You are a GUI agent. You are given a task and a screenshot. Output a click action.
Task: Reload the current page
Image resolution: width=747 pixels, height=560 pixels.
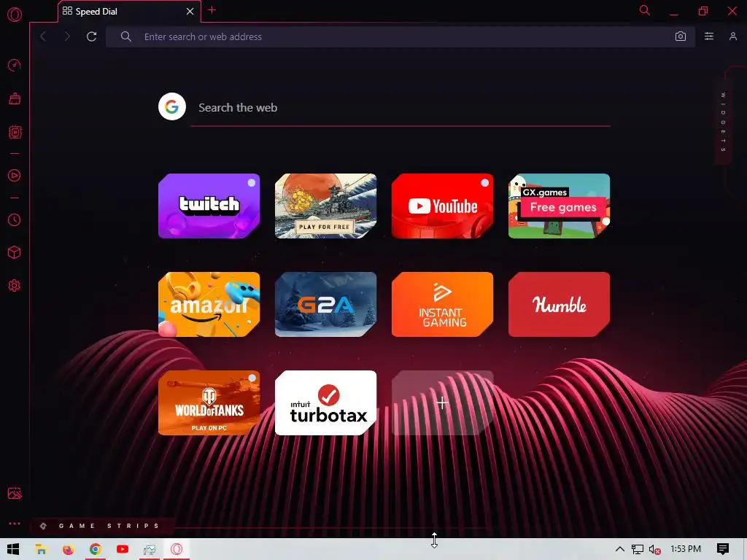coord(91,36)
